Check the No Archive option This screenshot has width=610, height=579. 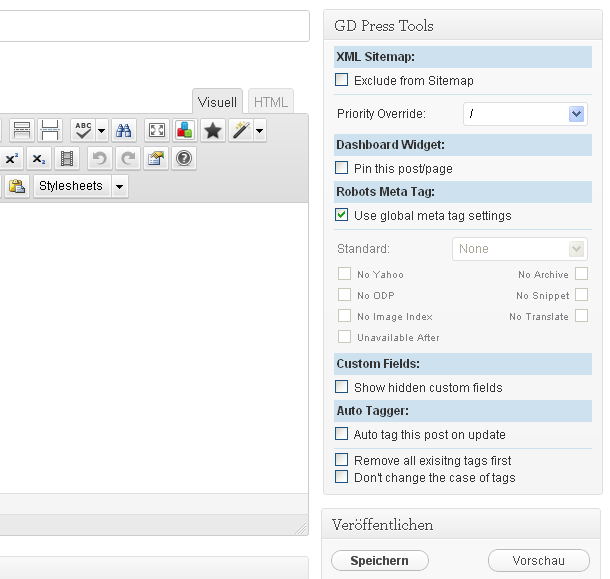point(582,274)
